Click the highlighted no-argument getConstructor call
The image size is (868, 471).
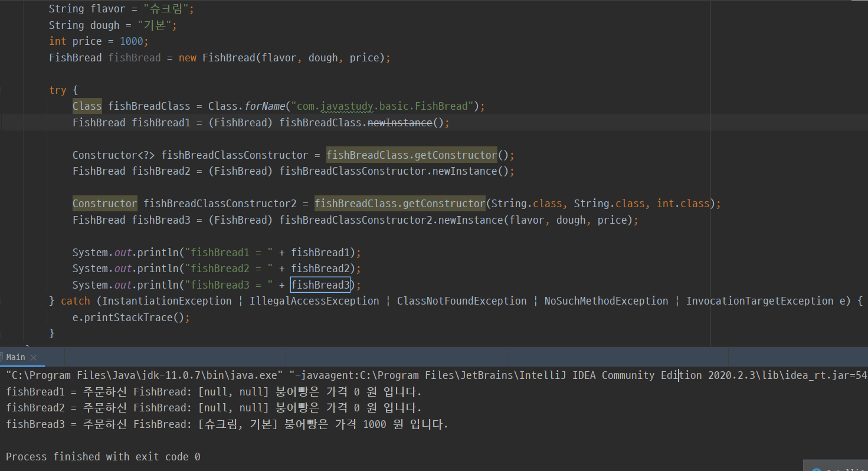(411, 155)
